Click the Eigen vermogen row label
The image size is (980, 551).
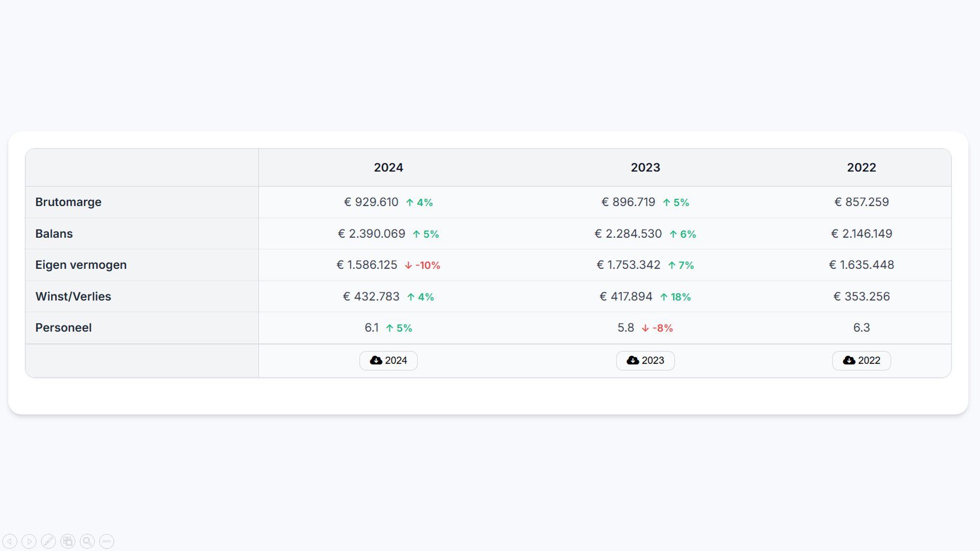[81, 265]
